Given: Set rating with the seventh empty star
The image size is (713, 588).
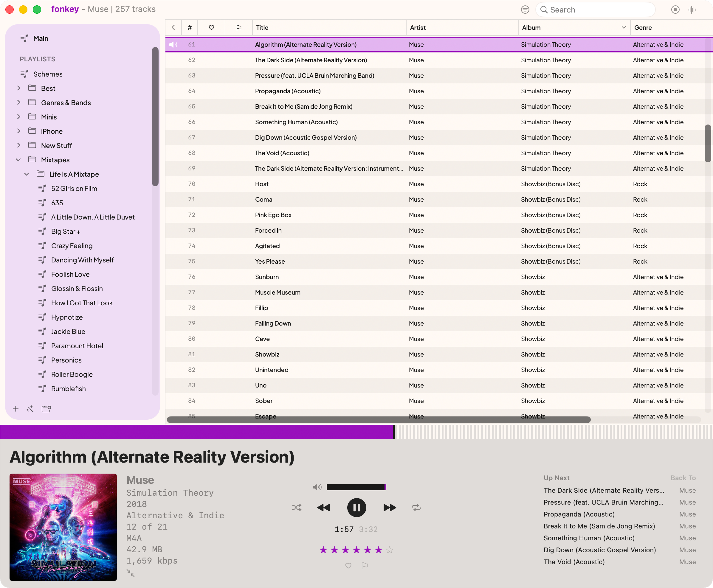Looking at the screenshot, I should click(x=390, y=550).
